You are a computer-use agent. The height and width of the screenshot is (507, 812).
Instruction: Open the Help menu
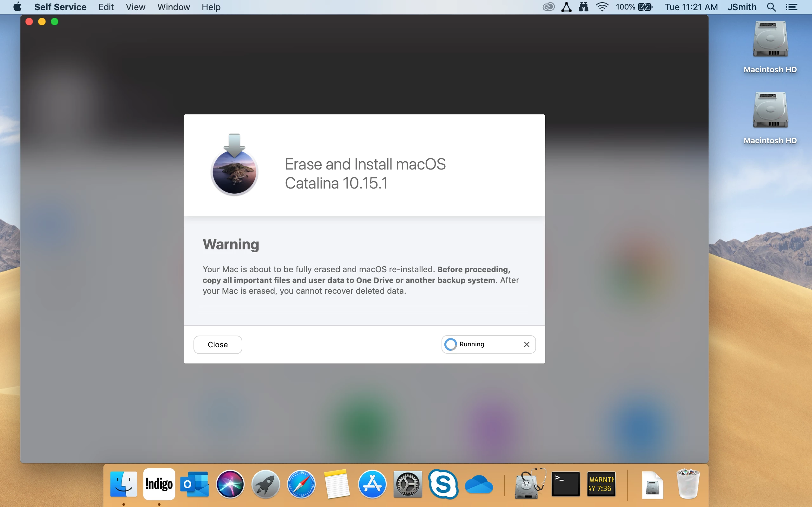pos(211,7)
